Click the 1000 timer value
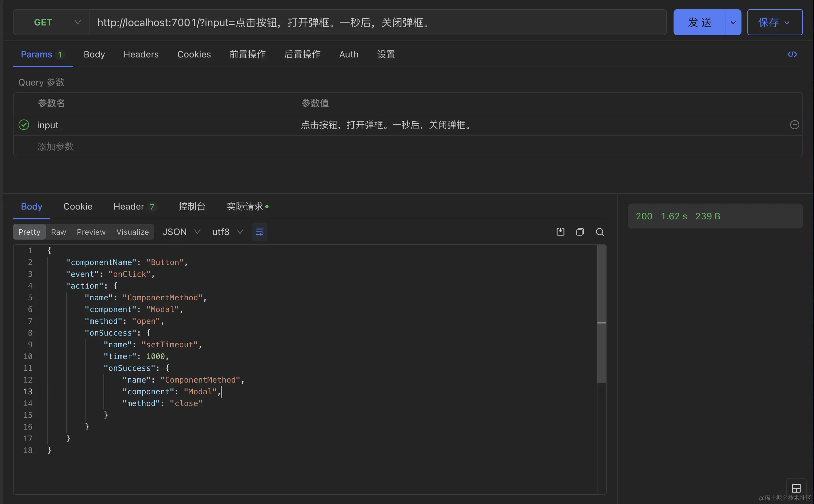Image resolution: width=814 pixels, height=504 pixels. click(x=155, y=356)
